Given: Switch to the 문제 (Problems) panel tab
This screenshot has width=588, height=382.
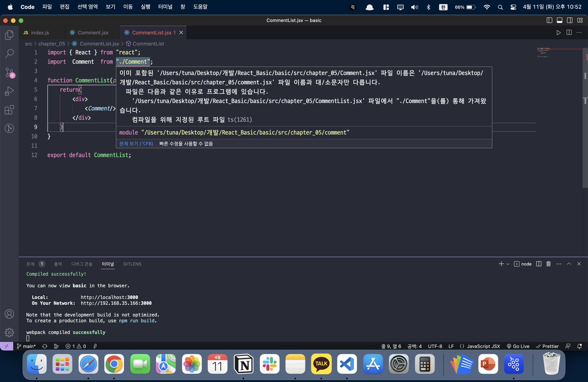Looking at the screenshot, I should point(30,264).
